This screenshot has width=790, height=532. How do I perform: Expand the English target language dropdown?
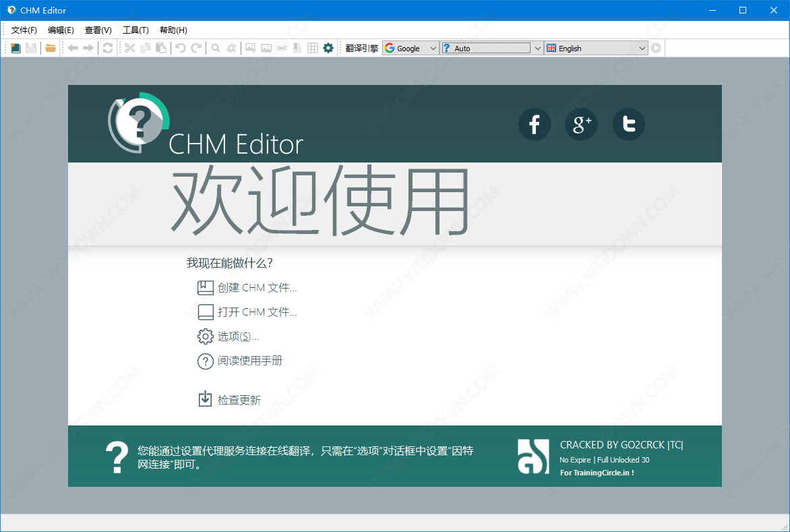click(642, 48)
